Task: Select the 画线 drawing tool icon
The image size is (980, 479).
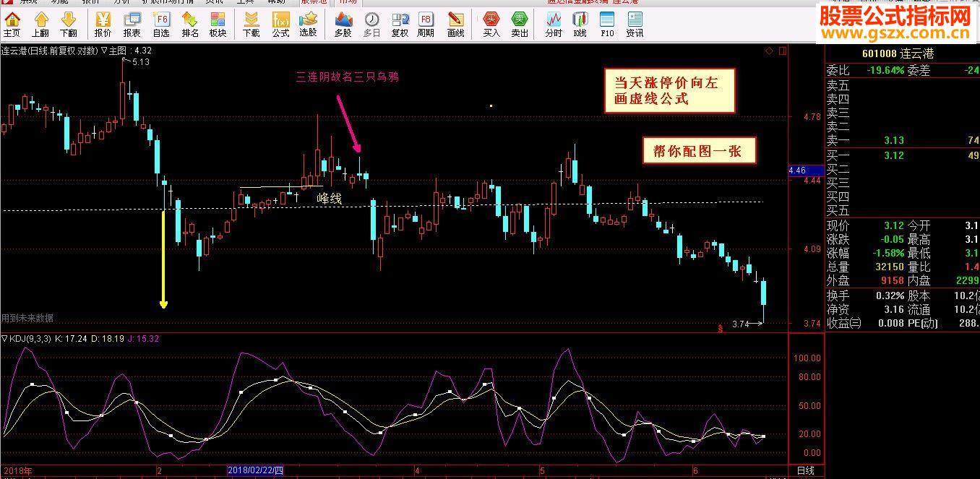Action: click(456, 24)
